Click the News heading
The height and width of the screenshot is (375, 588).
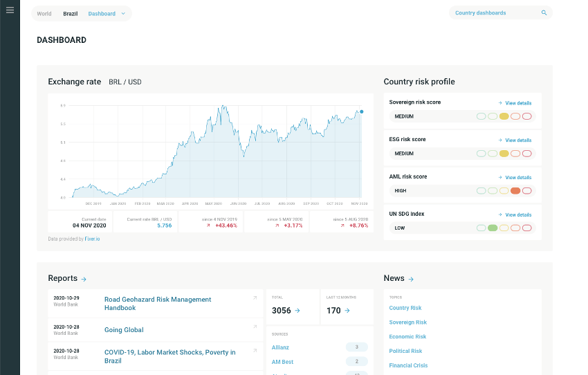coord(394,278)
